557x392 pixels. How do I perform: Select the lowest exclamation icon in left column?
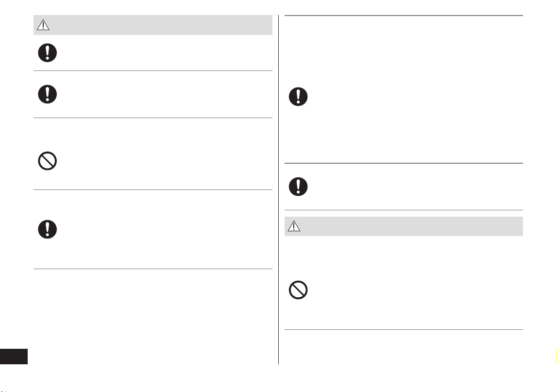tap(47, 229)
